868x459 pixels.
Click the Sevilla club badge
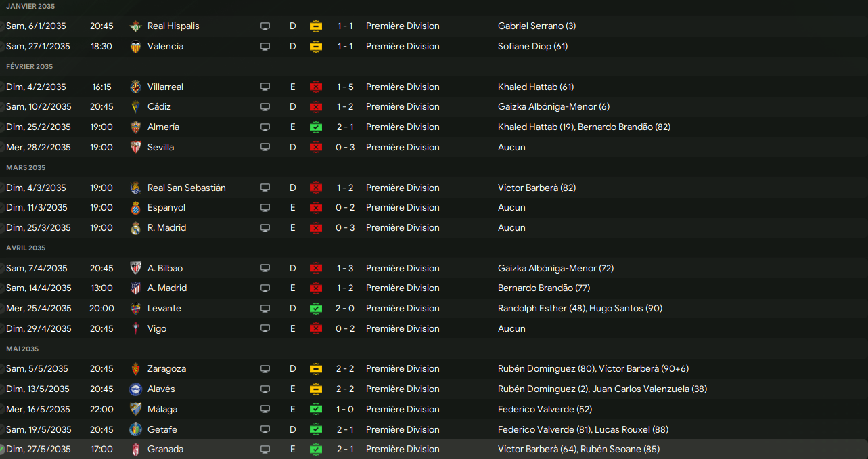pyautogui.click(x=135, y=147)
